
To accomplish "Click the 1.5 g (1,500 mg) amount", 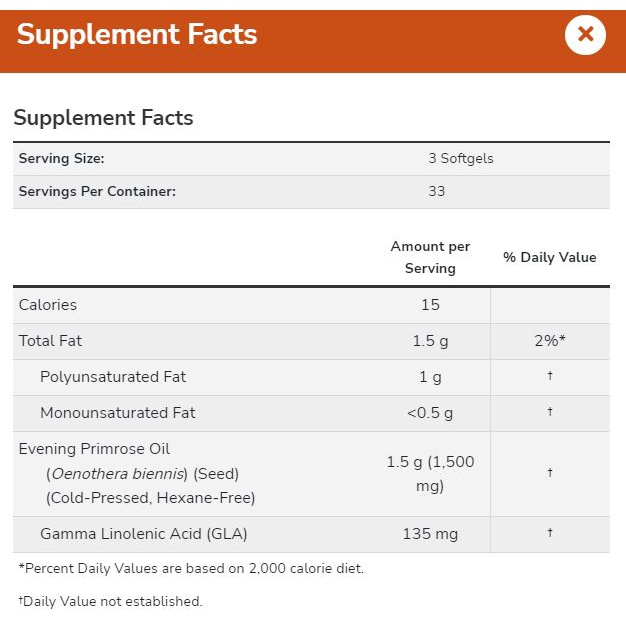I will (430, 474).
